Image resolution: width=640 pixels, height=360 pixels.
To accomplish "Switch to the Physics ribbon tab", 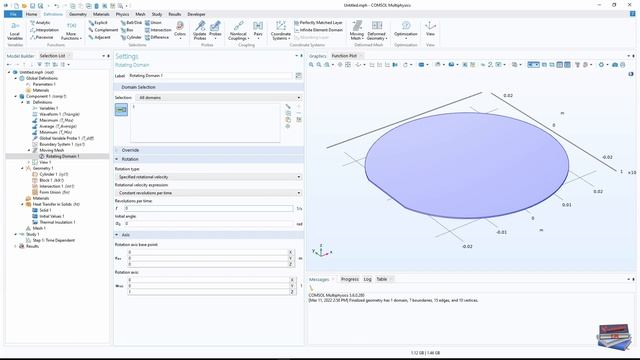I will tap(122, 14).
